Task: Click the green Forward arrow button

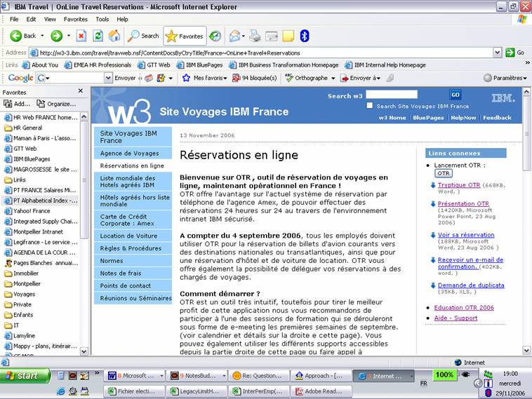Action: tap(57, 36)
